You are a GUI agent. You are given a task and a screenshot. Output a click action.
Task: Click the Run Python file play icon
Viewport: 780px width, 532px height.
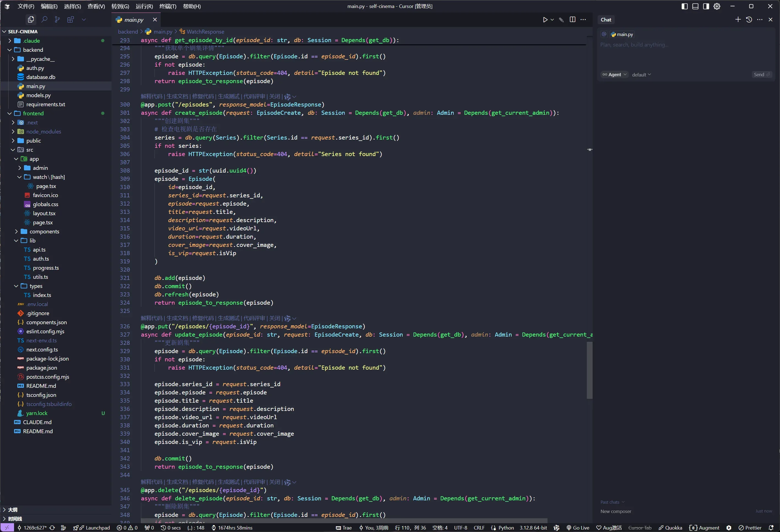(545, 20)
